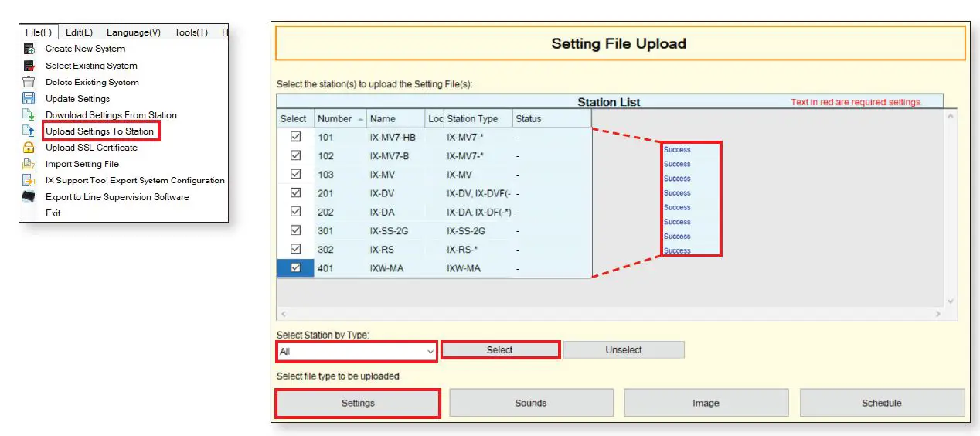Viewport: 980px width, 436px height.
Task: Click the Export to Line Supervision icon
Action: click(29, 196)
